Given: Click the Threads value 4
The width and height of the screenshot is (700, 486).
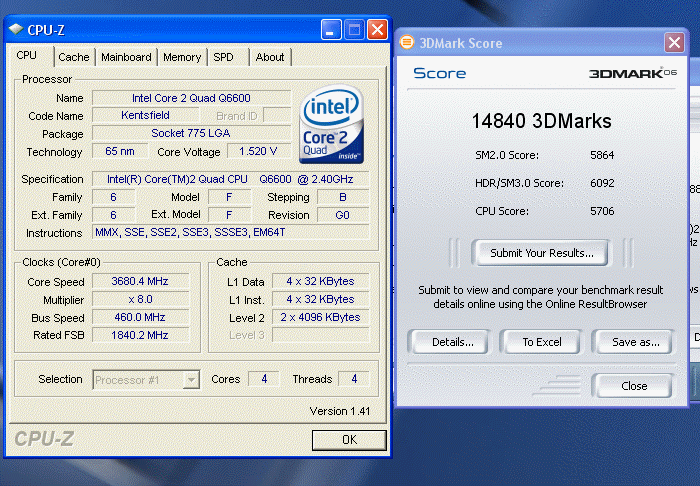Looking at the screenshot, I should click(354, 379).
